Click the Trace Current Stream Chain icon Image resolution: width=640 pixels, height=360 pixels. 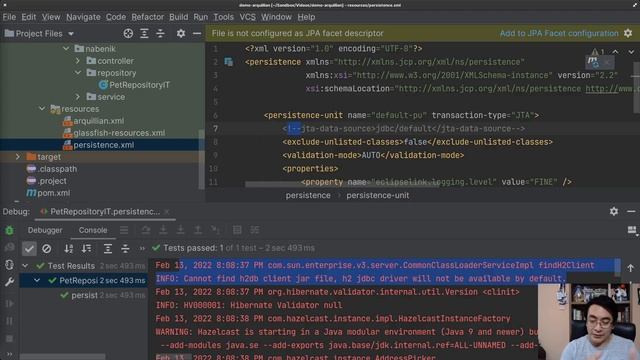tap(255, 230)
